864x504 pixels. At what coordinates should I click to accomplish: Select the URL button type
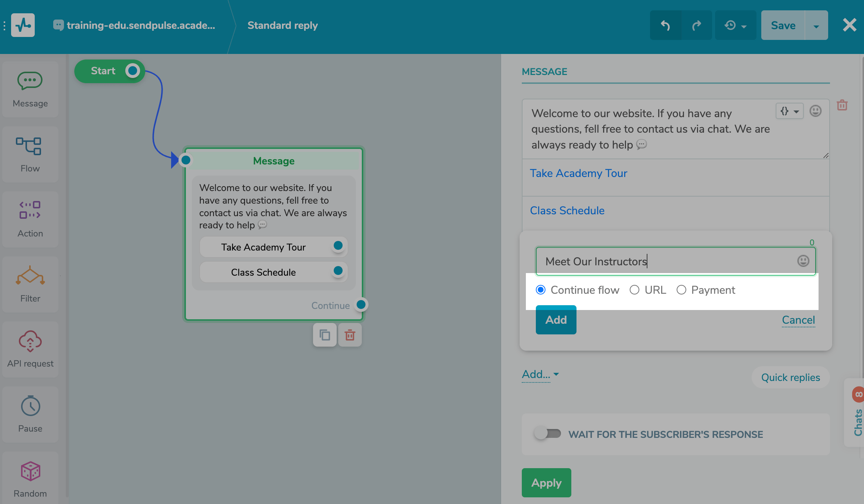coord(635,290)
